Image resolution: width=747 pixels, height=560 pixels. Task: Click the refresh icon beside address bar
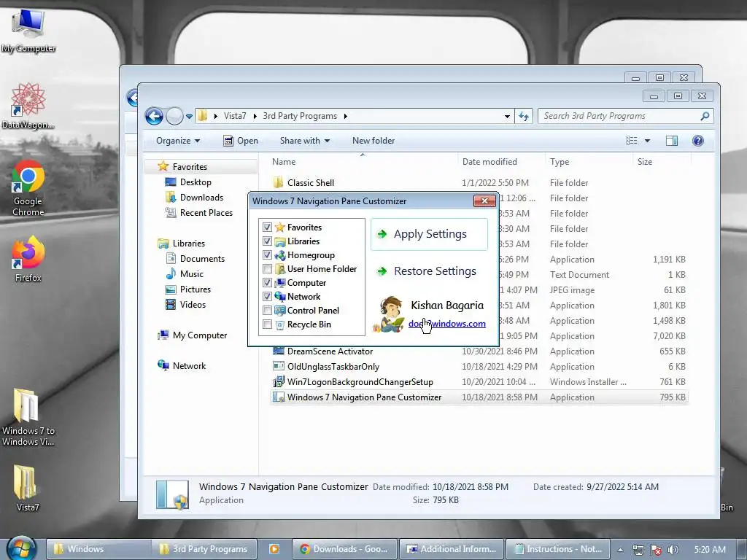(524, 116)
